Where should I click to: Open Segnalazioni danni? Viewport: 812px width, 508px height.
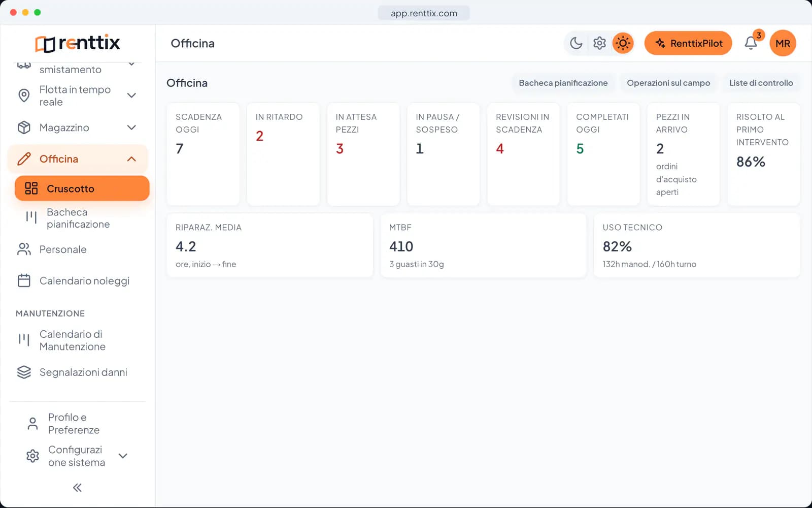tap(78, 372)
